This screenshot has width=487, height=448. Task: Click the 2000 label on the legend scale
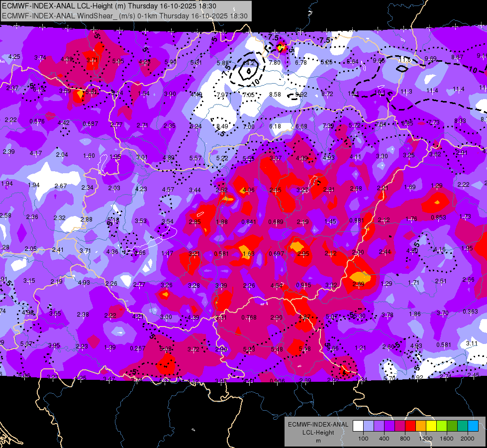tap(468, 439)
